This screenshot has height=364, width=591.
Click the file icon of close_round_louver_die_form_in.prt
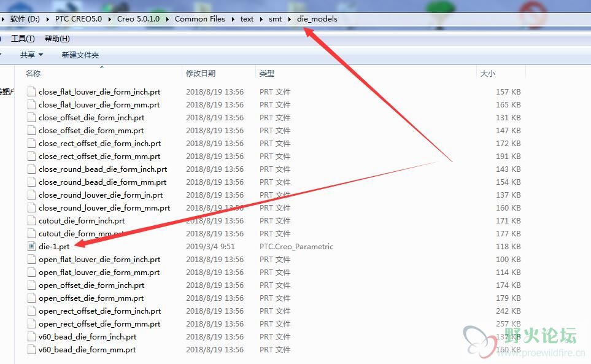pyautogui.click(x=32, y=195)
